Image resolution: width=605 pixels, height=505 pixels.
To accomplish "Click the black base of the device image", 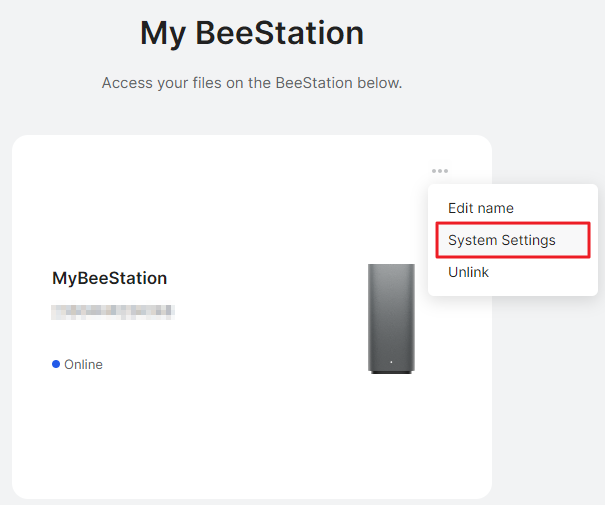I will pos(391,372).
